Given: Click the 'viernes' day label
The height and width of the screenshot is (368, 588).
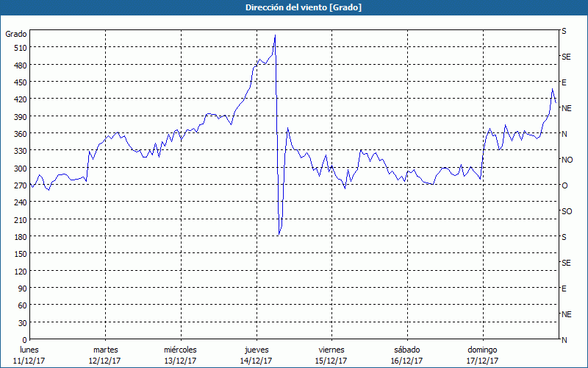Looking at the screenshot, I should tap(331, 350).
